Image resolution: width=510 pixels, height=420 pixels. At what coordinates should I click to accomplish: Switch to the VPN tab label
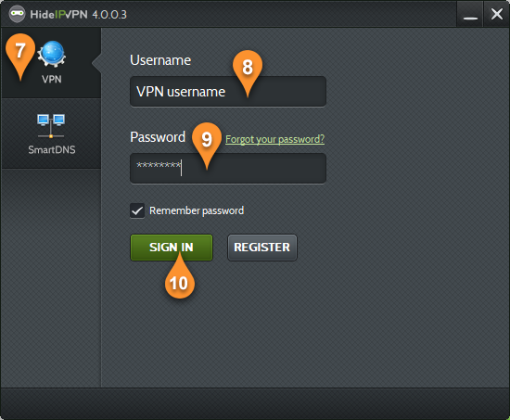[x=52, y=79]
